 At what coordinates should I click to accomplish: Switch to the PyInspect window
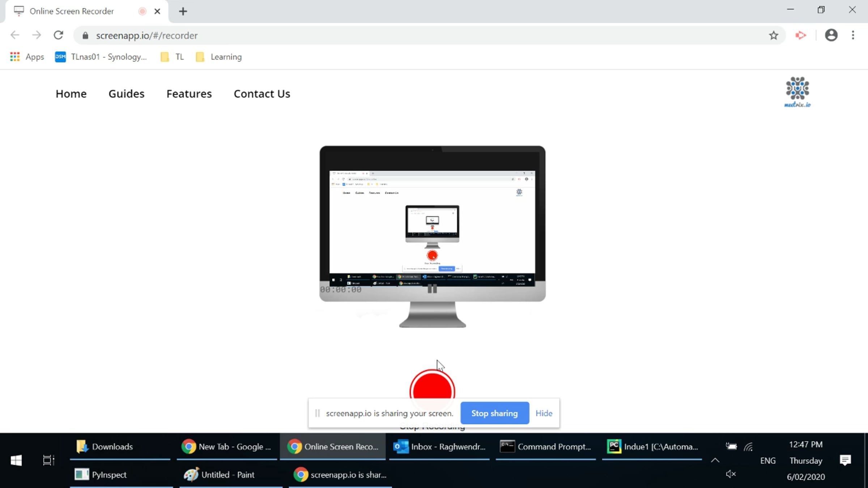[x=121, y=474]
